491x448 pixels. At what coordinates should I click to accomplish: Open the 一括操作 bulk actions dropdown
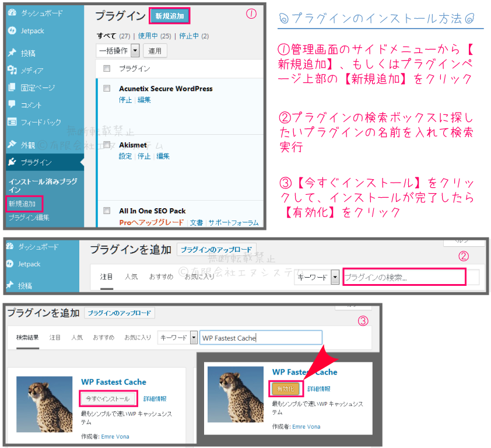[118, 50]
